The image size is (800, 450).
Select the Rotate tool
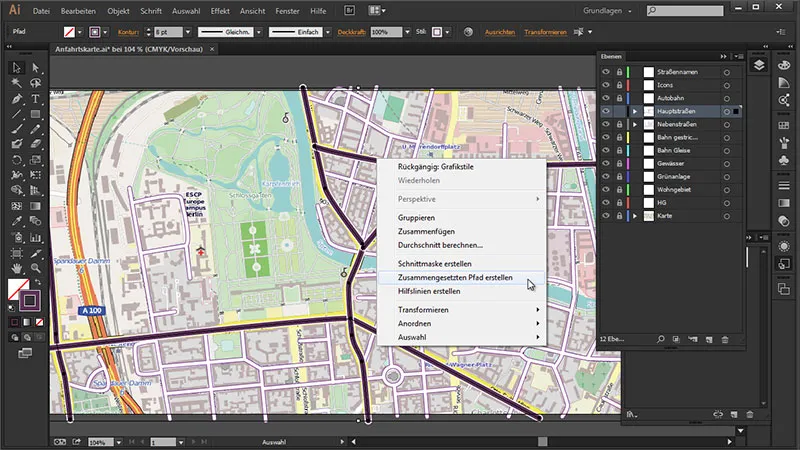coord(16,160)
